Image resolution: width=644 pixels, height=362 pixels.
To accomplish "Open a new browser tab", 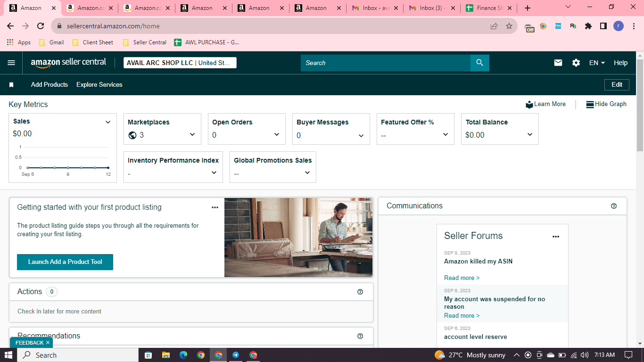I will 528,8.
